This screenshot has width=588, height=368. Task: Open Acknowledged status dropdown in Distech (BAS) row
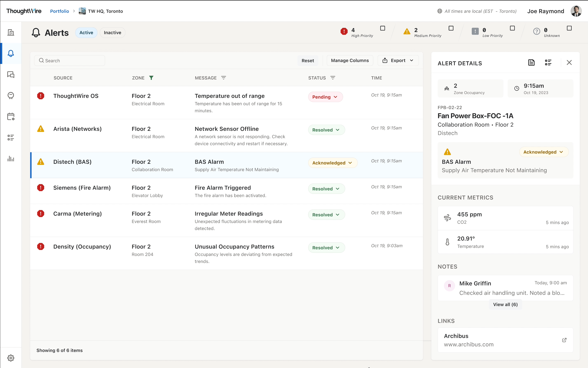(x=333, y=163)
